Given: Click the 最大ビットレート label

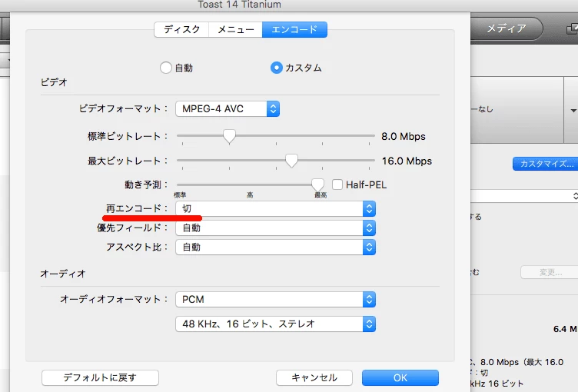Looking at the screenshot, I should tap(128, 161).
